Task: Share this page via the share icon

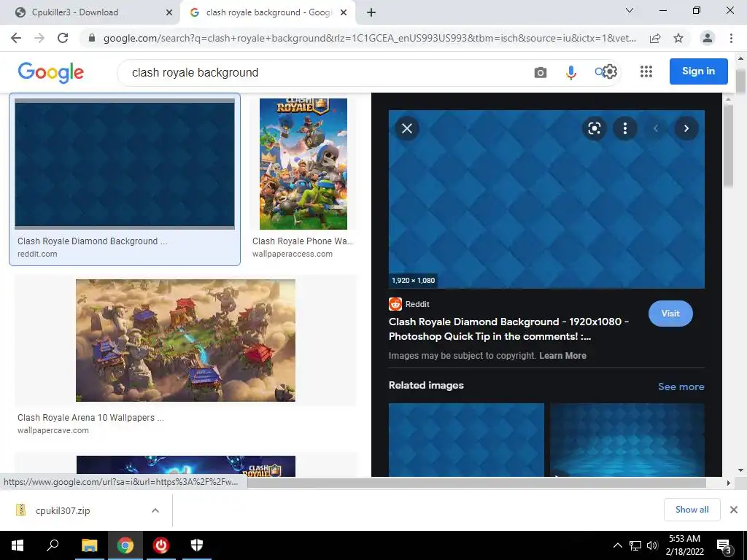Action: [x=655, y=38]
